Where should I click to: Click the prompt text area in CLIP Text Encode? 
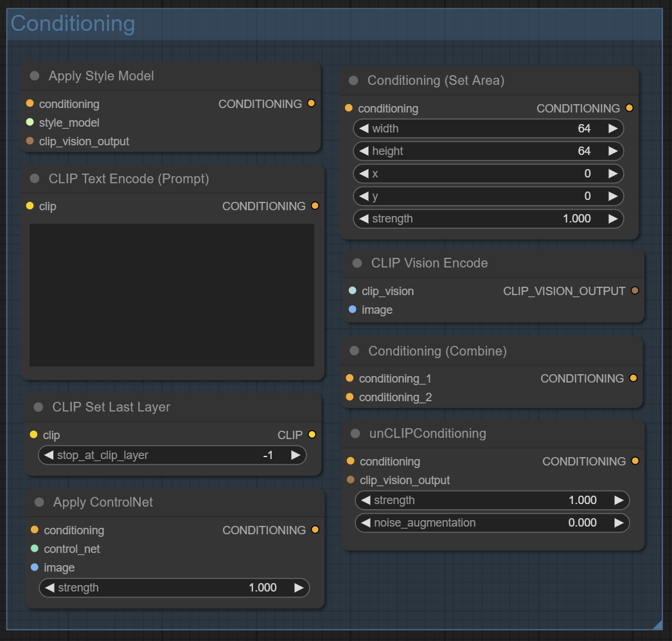172,295
